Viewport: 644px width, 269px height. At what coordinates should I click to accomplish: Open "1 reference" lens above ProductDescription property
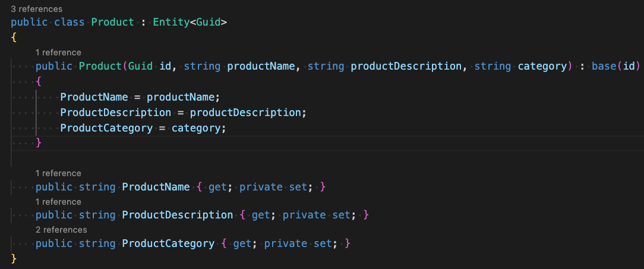pos(58,202)
